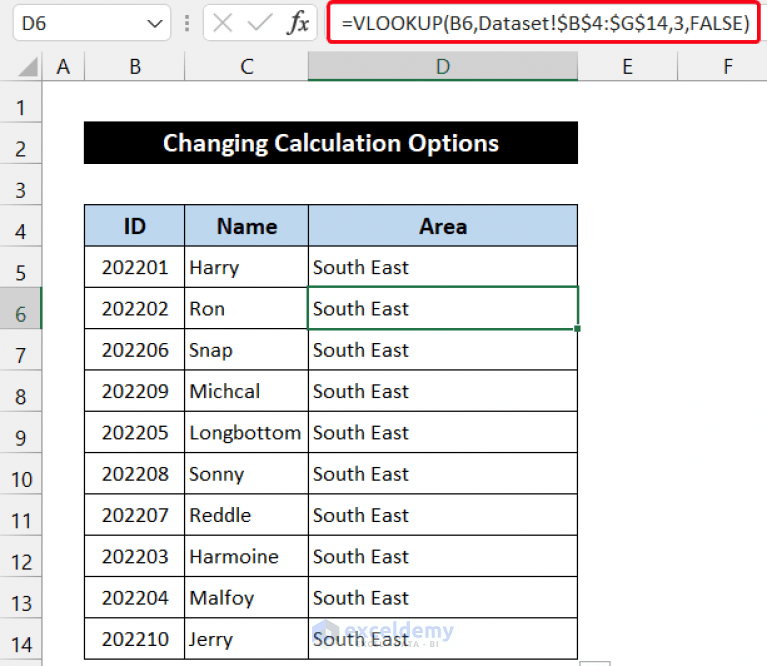Click fill handle of selected cell D6
The width and height of the screenshot is (767, 666).
(578, 329)
